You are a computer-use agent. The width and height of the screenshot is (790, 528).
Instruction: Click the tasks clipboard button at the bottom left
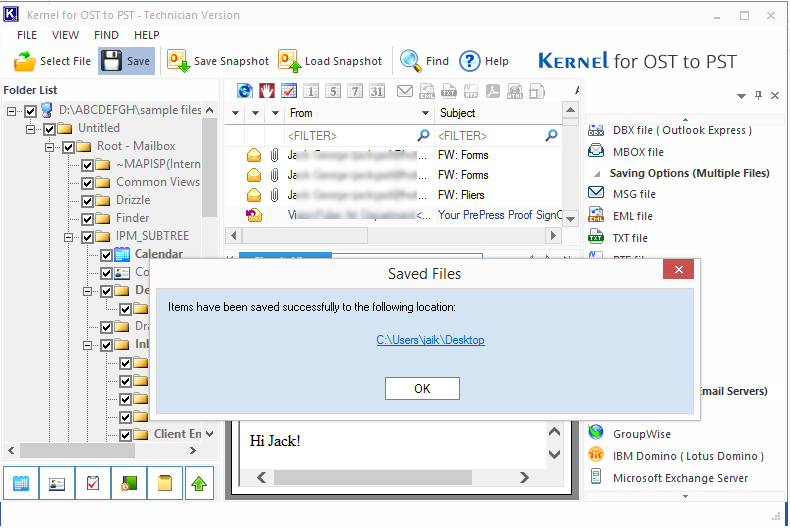point(93,483)
